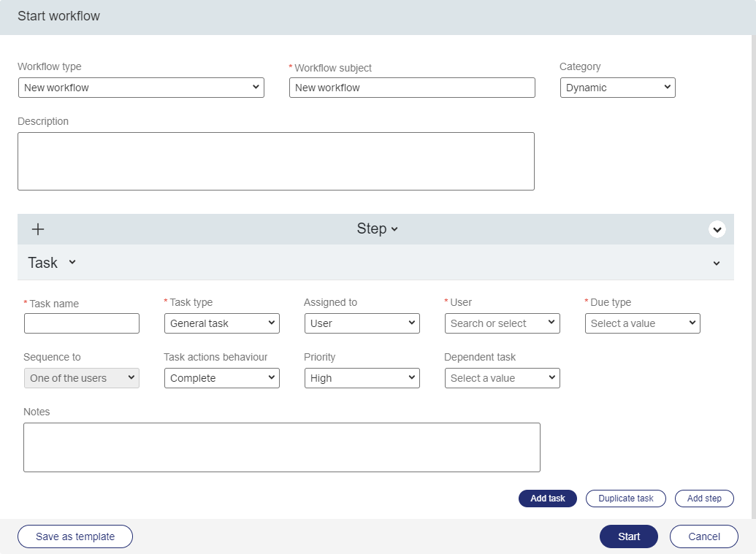The width and height of the screenshot is (756, 554).
Task: Click the Duplicate task button
Action: pyautogui.click(x=626, y=499)
